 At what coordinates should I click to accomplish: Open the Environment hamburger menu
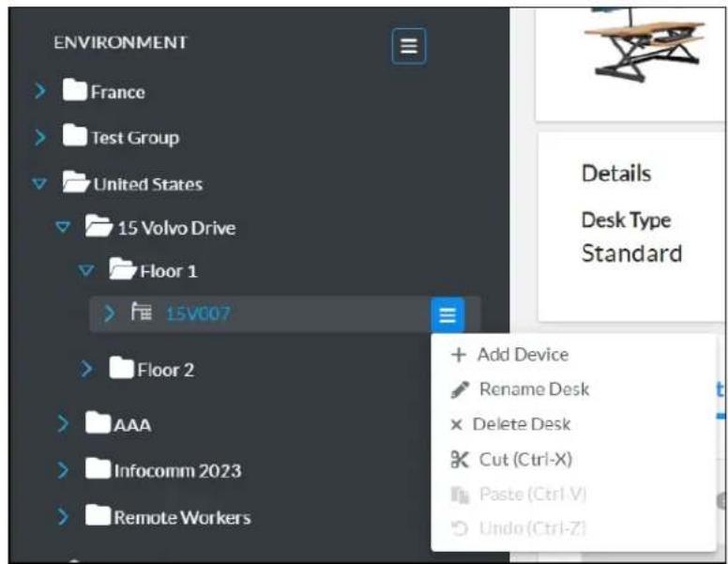[x=409, y=46]
